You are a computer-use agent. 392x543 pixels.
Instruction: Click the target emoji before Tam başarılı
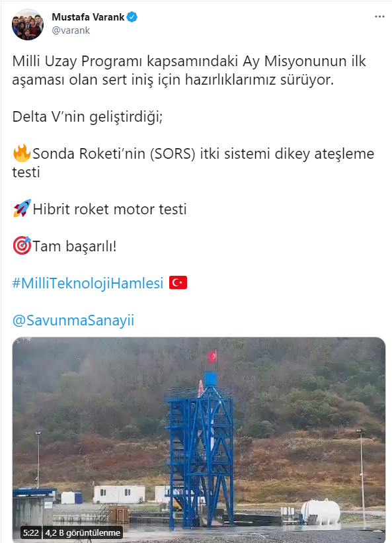coord(22,245)
